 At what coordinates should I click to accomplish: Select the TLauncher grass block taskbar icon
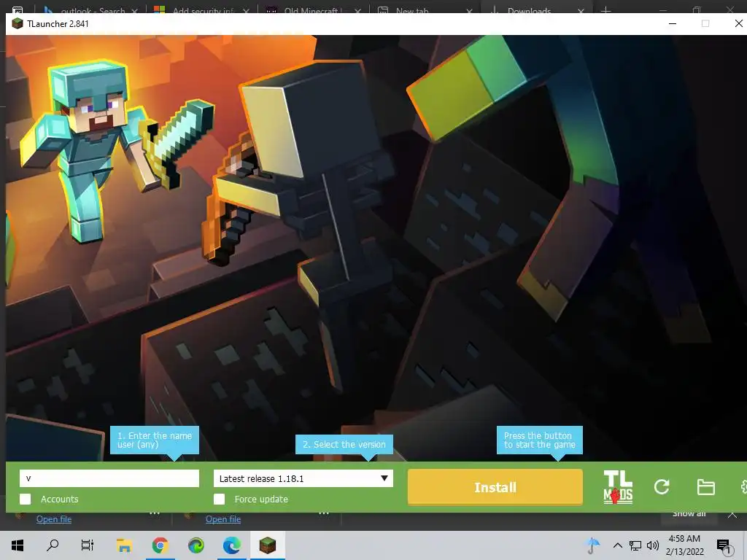click(267, 545)
